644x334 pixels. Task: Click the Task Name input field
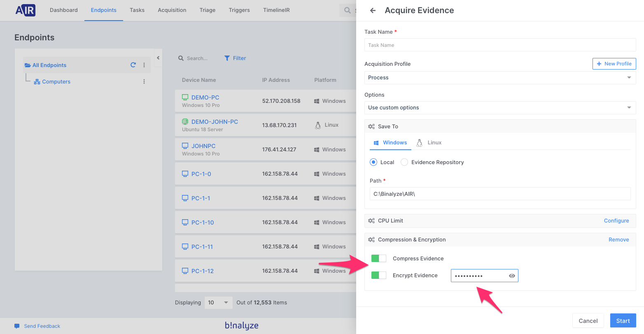pyautogui.click(x=500, y=45)
